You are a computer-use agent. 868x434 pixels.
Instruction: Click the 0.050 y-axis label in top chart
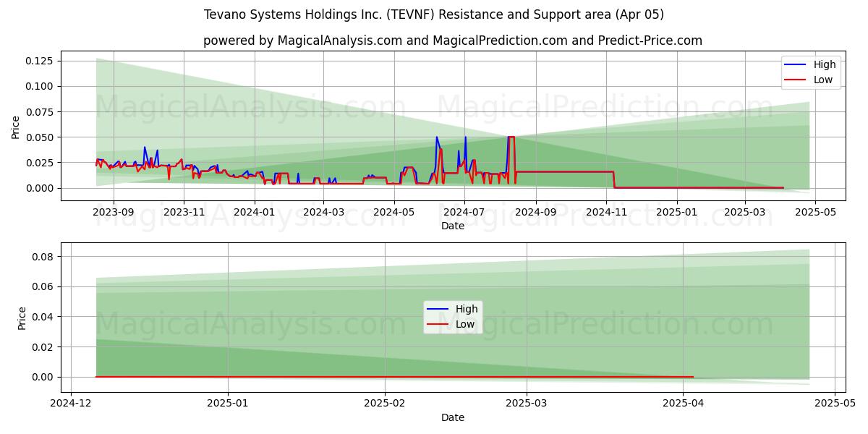click(x=41, y=137)
